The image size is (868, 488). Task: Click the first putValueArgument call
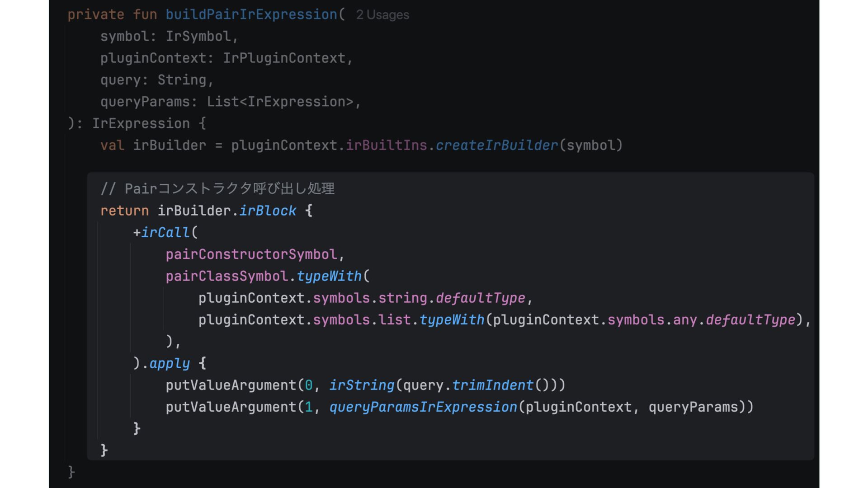(231, 385)
